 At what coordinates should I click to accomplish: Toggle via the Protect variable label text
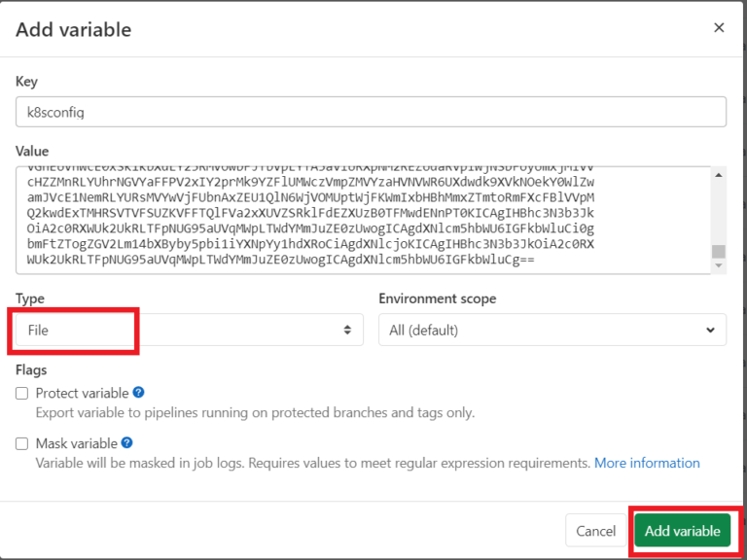tap(82, 394)
